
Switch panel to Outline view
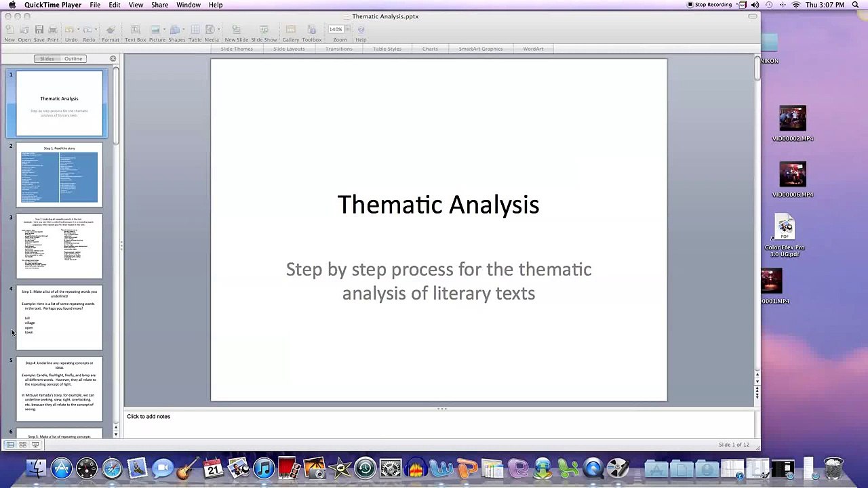pyautogui.click(x=73, y=59)
